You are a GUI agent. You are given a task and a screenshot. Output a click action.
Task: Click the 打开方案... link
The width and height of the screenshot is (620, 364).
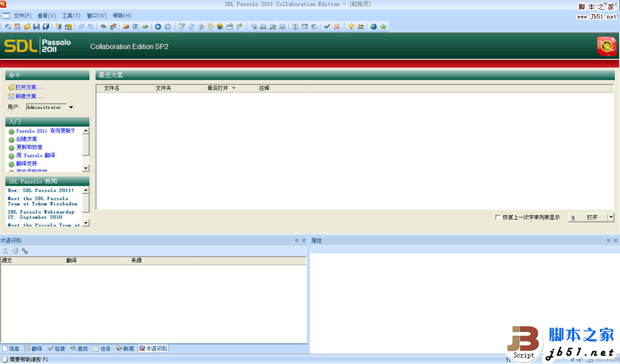(26, 88)
